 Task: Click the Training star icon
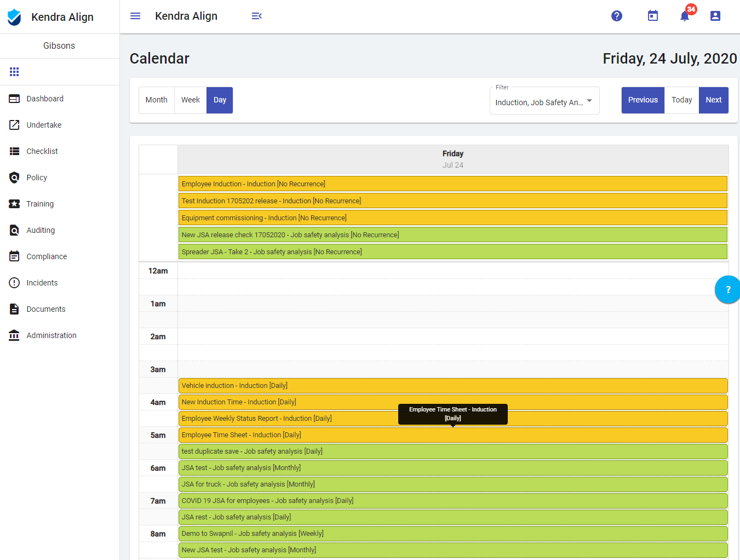pyautogui.click(x=14, y=204)
